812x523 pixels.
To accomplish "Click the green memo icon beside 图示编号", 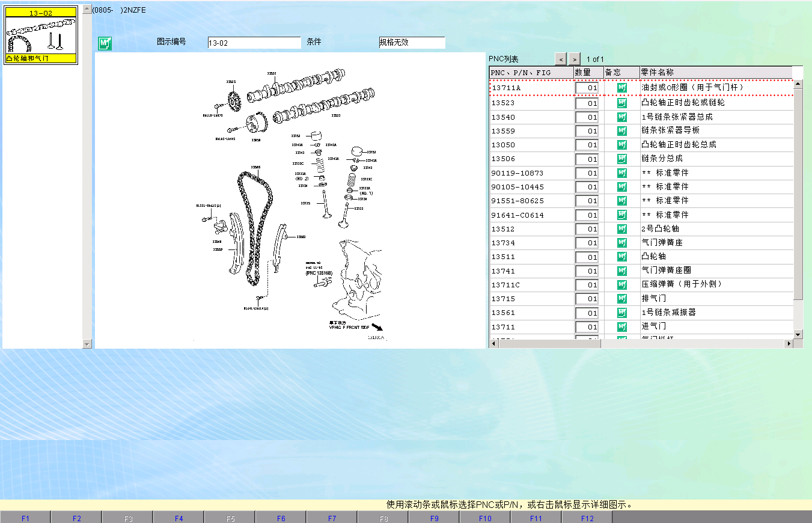I will [105, 43].
